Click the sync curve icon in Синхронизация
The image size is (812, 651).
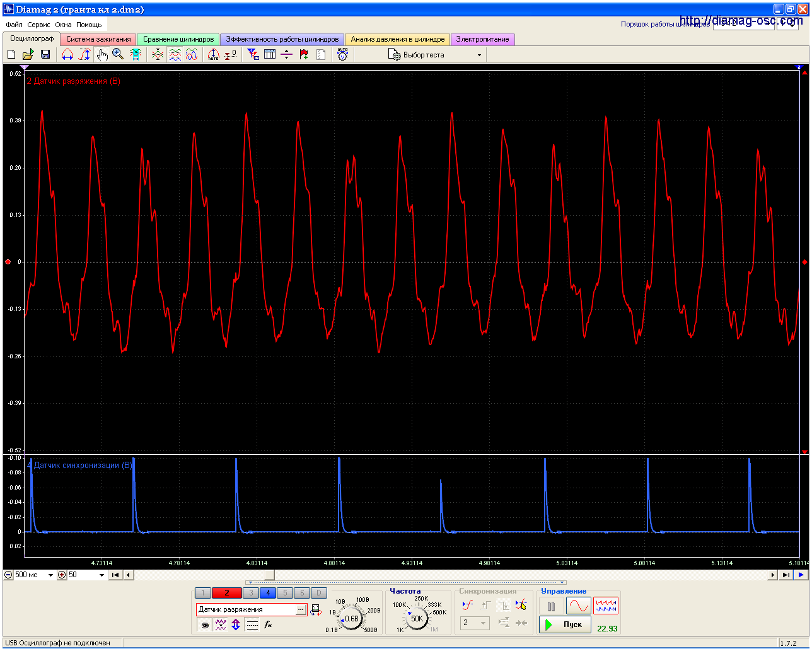(467, 605)
